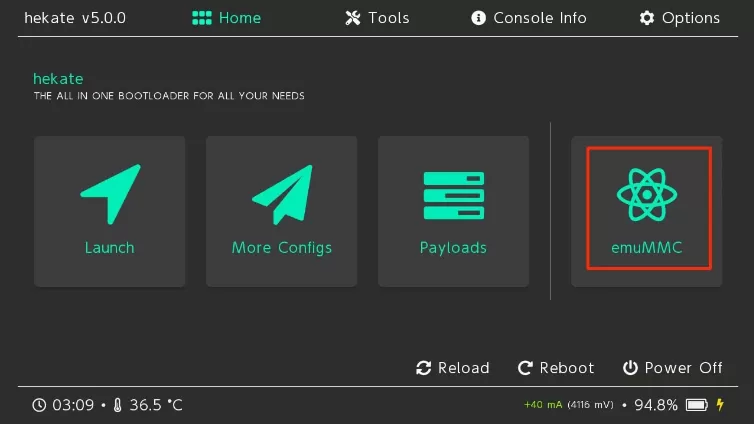Click the hekate v5.0.0 title

pyautogui.click(x=75, y=18)
